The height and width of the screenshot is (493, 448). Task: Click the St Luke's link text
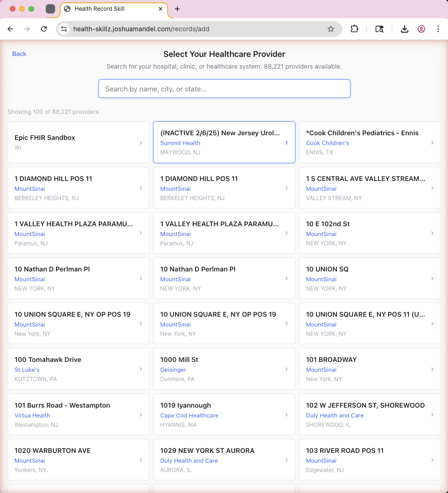pyautogui.click(x=27, y=369)
